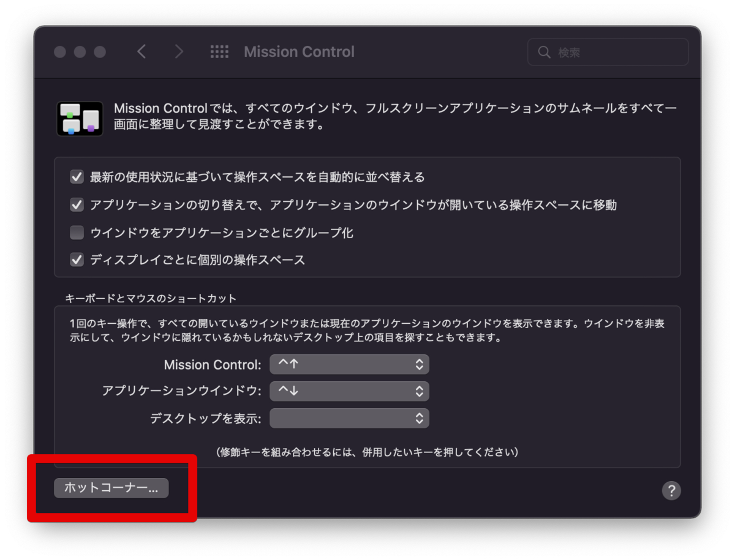Click the アプリケーションウインドウ: label
The height and width of the screenshot is (560, 735).
coord(183,391)
